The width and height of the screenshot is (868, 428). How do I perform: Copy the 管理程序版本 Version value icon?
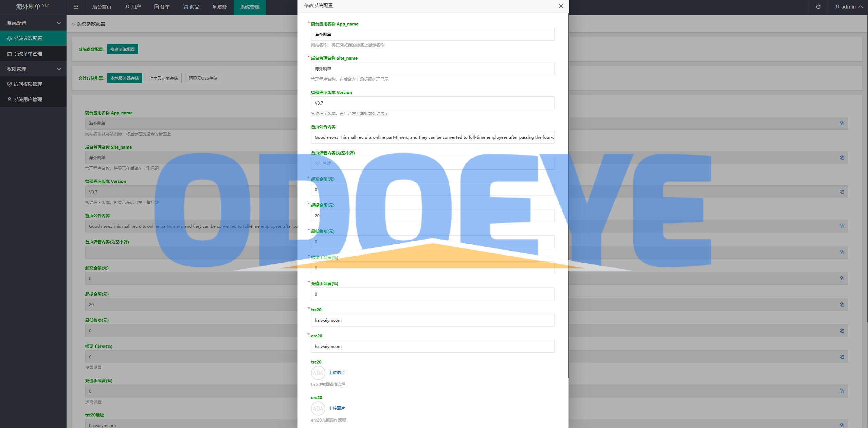point(842,192)
